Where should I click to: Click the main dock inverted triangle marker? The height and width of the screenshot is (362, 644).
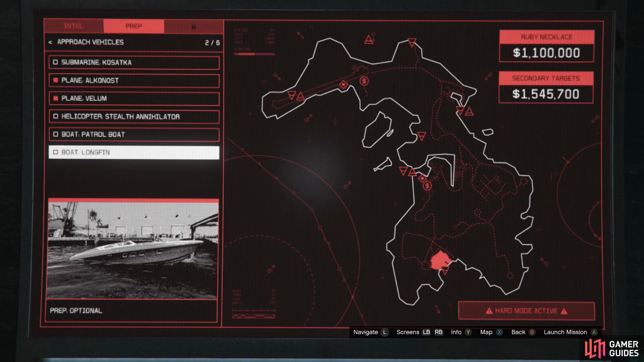click(x=404, y=171)
